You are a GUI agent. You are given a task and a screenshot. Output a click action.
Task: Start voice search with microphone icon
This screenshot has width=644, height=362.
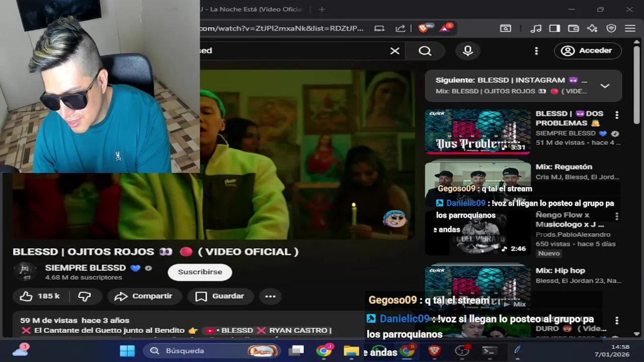468,51
